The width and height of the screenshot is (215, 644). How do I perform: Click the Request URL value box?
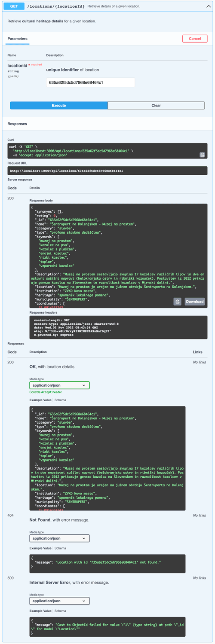point(107,171)
